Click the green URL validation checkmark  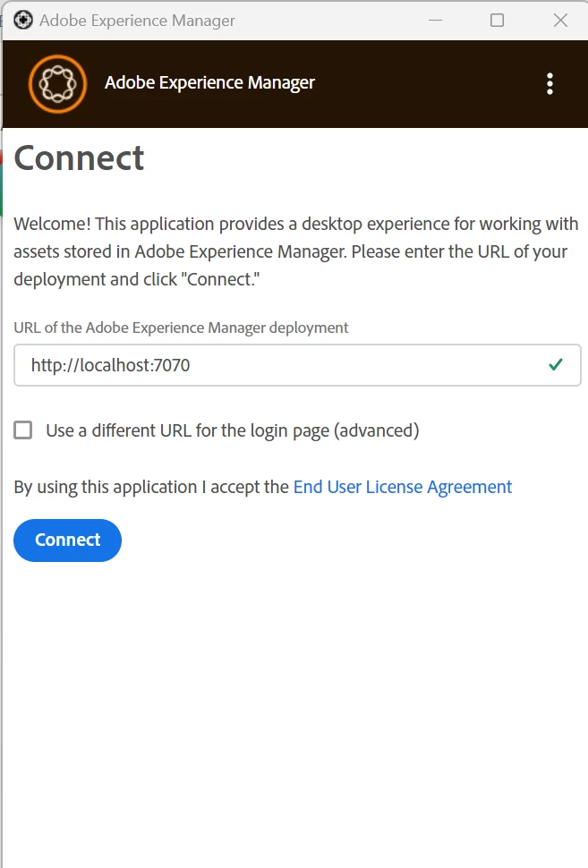click(555, 364)
